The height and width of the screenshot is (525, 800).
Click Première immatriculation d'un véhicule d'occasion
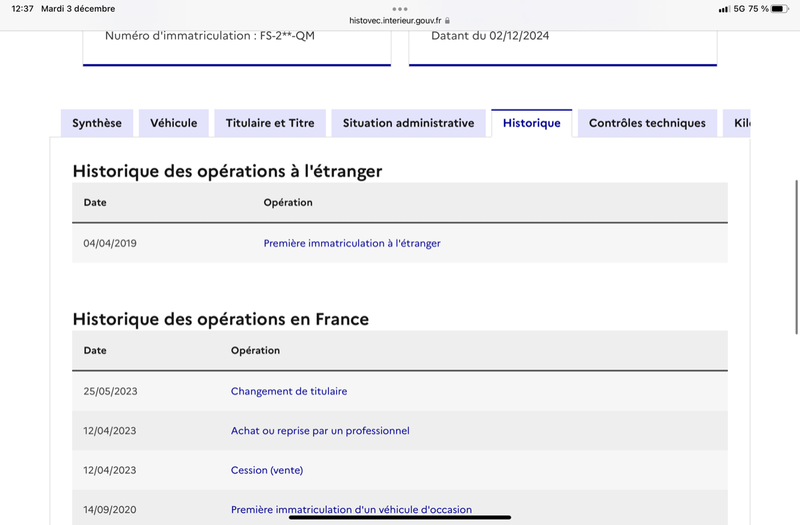click(x=351, y=509)
